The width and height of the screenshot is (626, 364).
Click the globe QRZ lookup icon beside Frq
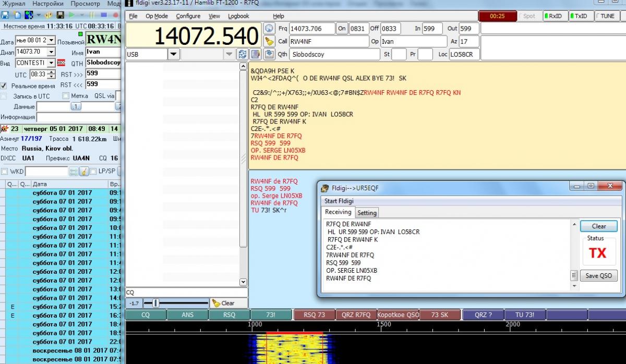click(269, 28)
